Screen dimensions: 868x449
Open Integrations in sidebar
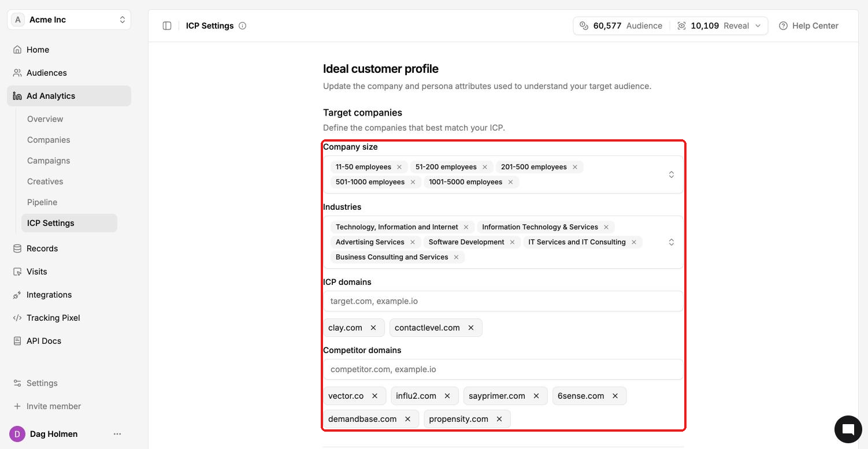pos(69,295)
